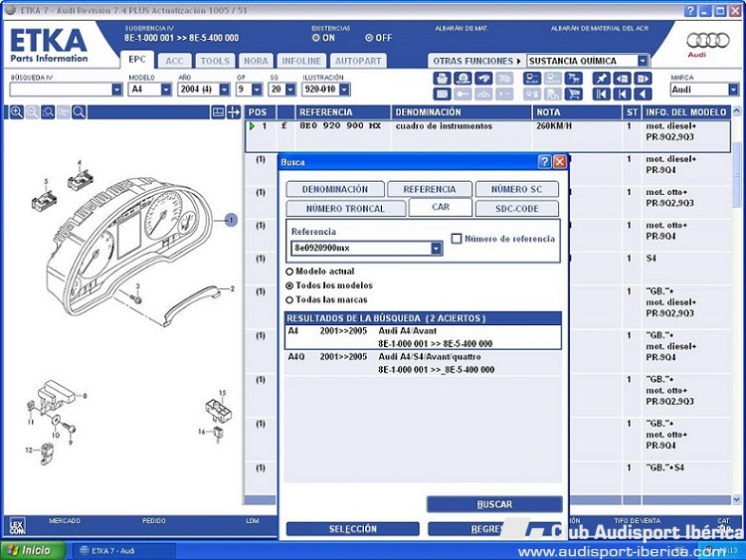Click the plain magnifier icon above illustration

pyautogui.click(x=79, y=112)
